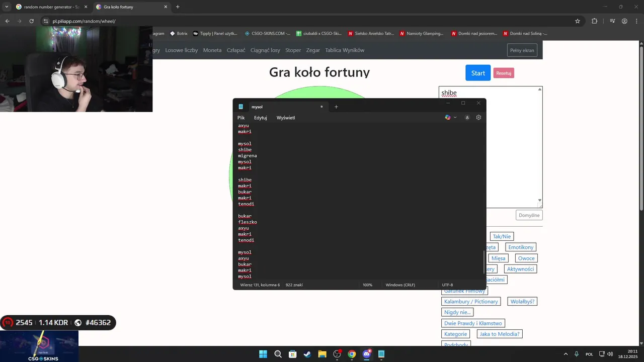Select the Wolałbyś? preset
The width and height of the screenshot is (644, 362).
tap(522, 302)
